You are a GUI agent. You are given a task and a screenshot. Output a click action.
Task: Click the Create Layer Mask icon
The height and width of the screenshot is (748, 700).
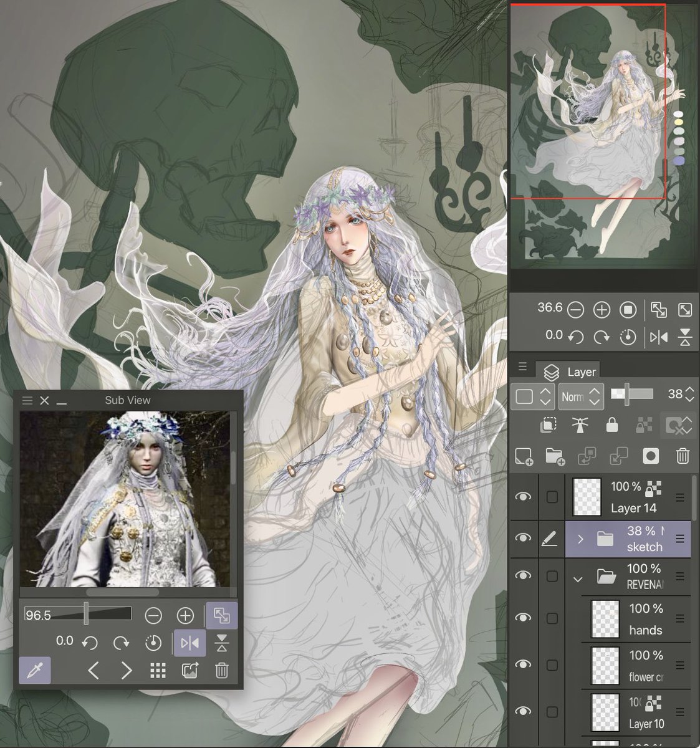click(651, 456)
